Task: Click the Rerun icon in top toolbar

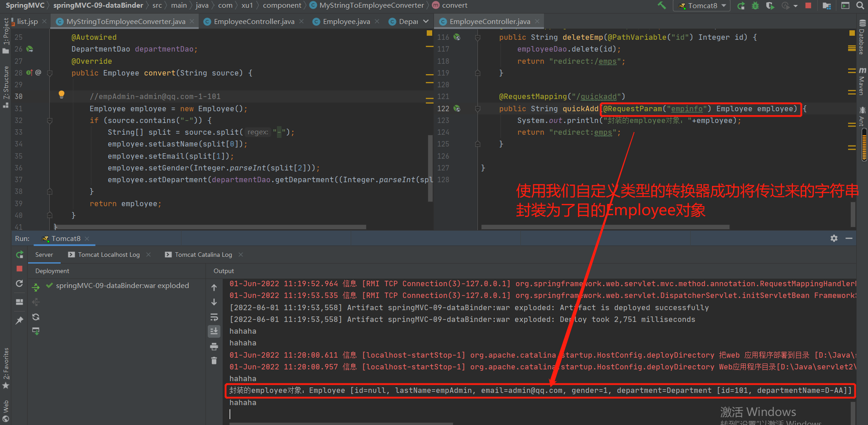Action: point(741,5)
